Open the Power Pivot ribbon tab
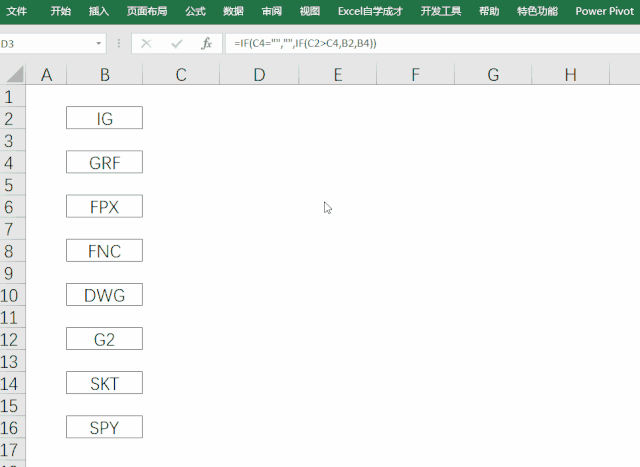640x467 pixels. point(604,11)
